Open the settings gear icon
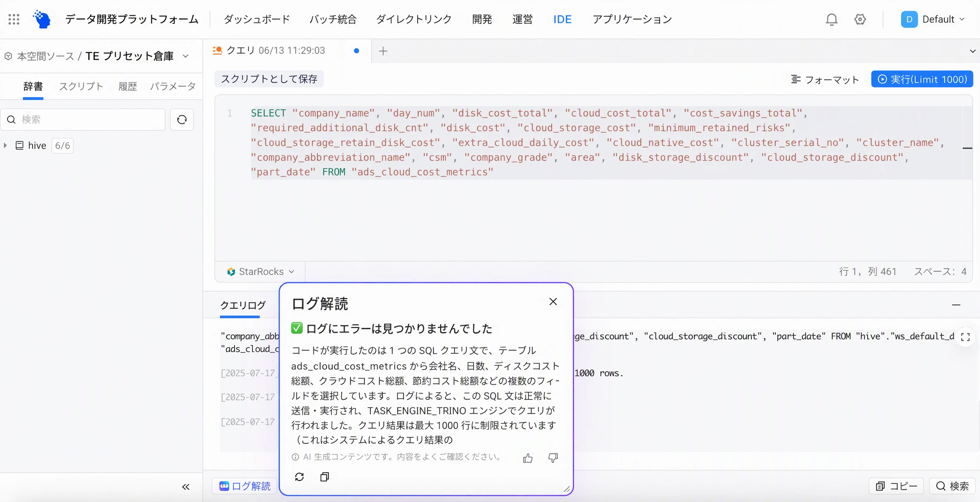 pyautogui.click(x=860, y=19)
